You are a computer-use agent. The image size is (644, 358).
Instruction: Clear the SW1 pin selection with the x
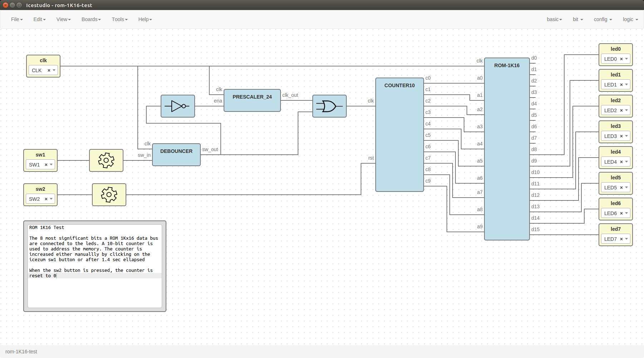point(46,165)
